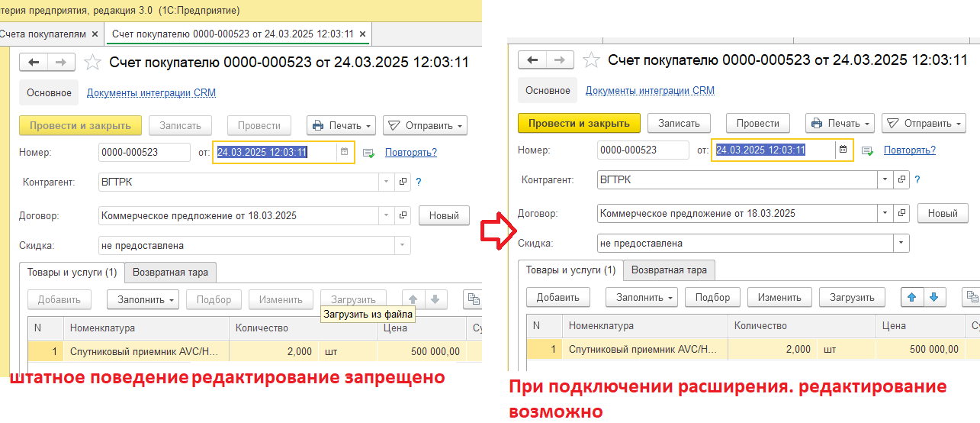This screenshot has width=980, height=423.
Task: Open Заполнить dropdown in right table toolbar
Action: [641, 297]
